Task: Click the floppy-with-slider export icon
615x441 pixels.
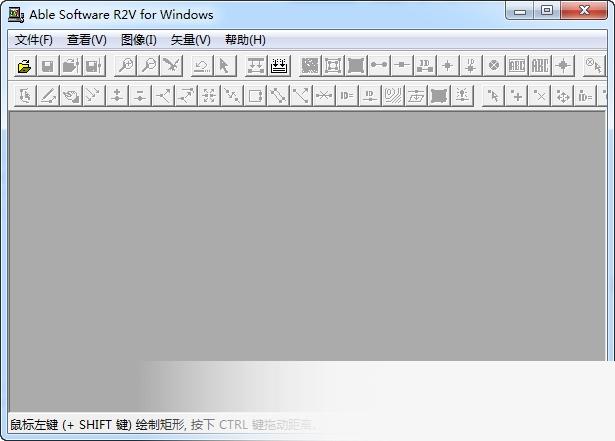Action: click(94, 66)
